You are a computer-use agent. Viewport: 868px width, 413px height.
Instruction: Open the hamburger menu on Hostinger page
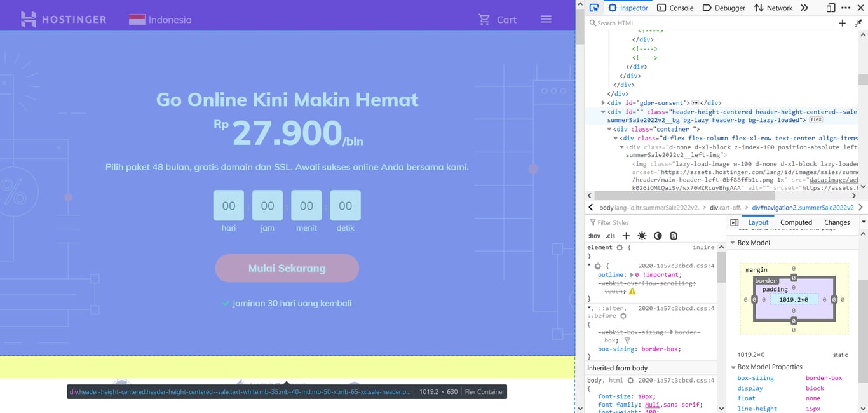point(546,19)
